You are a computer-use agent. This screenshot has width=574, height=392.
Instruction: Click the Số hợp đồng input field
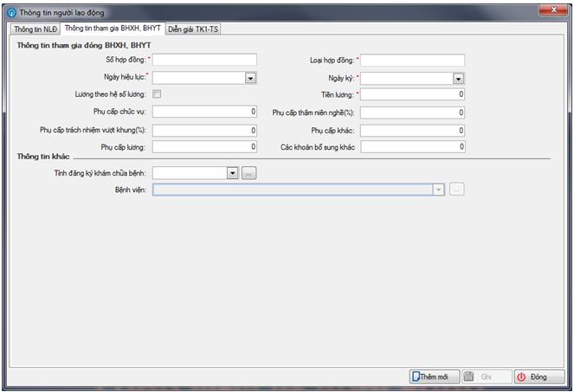(204, 60)
